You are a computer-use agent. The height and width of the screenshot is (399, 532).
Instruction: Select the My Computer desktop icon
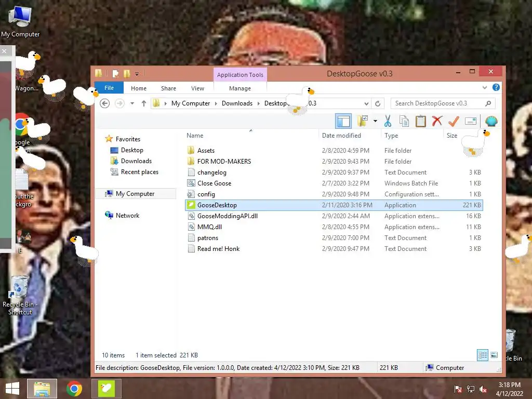tap(20, 22)
